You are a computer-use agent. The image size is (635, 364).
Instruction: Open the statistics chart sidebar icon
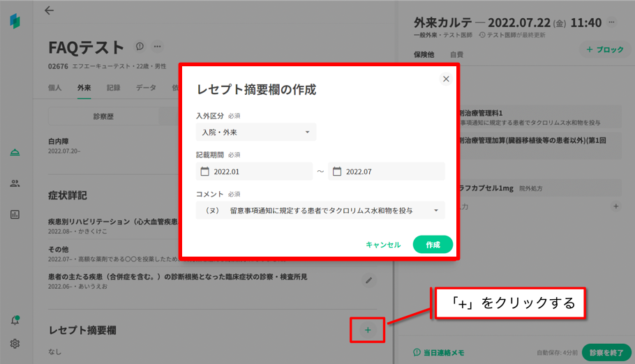coord(15,215)
